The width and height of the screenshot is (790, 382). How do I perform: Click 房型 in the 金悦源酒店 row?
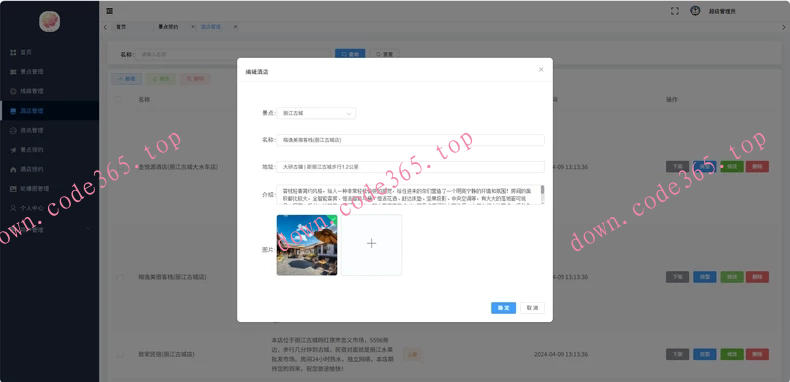pos(704,167)
